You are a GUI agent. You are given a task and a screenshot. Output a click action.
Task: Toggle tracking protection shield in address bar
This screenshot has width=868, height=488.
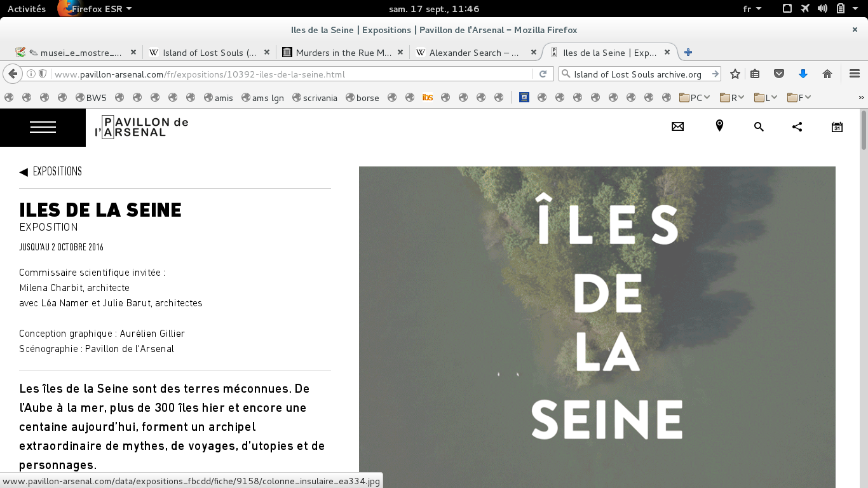pos(43,74)
